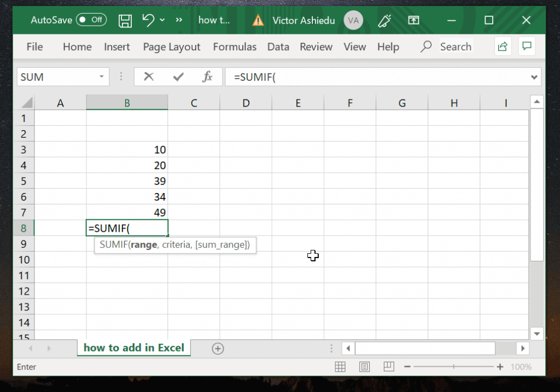Click the zoom out minus button
This screenshot has height=392, width=560.
(x=407, y=367)
